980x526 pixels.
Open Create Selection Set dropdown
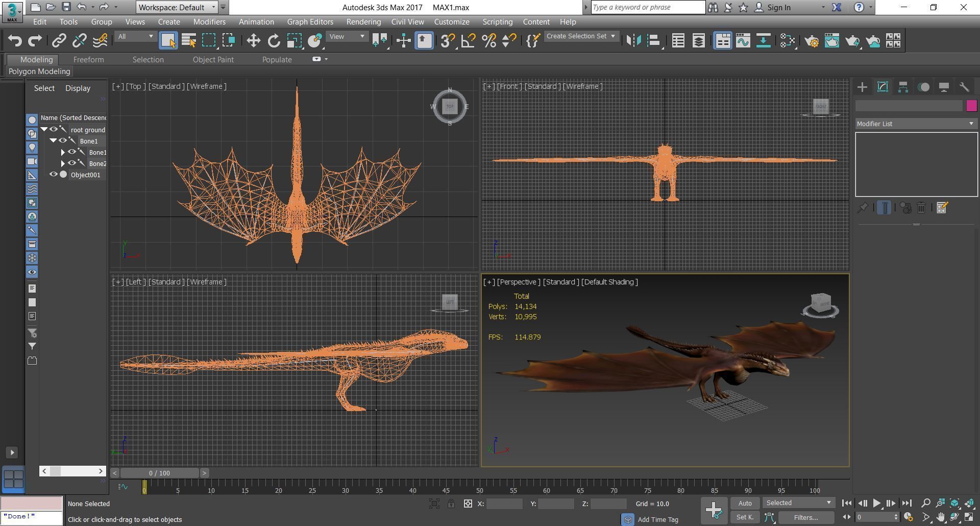click(x=581, y=36)
